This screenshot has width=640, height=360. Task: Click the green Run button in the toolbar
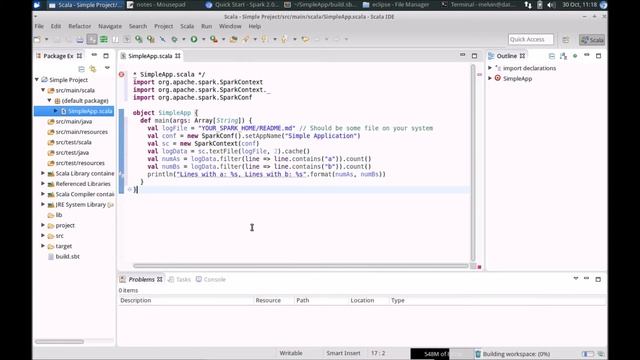tap(194, 39)
